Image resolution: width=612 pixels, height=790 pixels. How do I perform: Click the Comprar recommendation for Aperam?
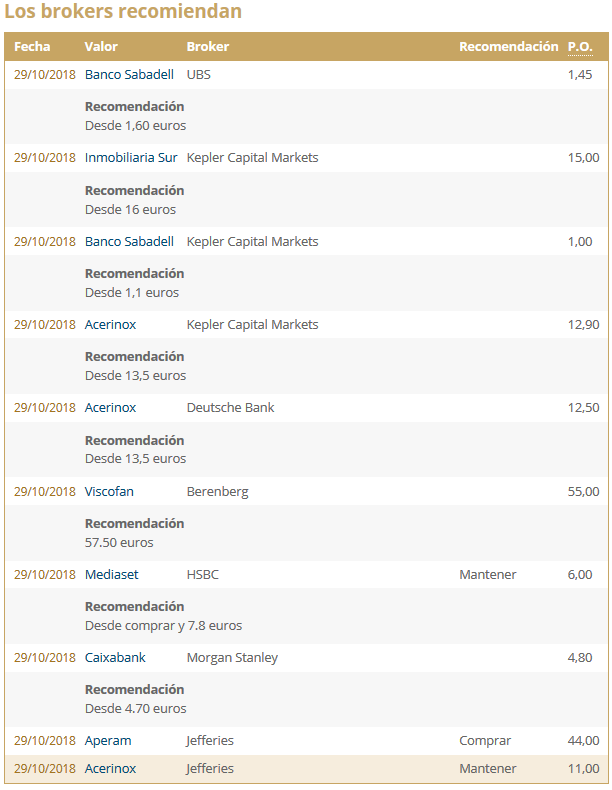tap(485, 741)
